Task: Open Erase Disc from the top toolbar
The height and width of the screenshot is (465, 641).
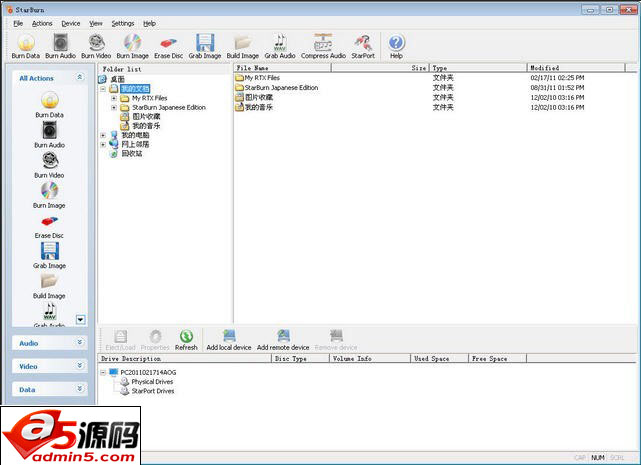Action: pos(168,45)
